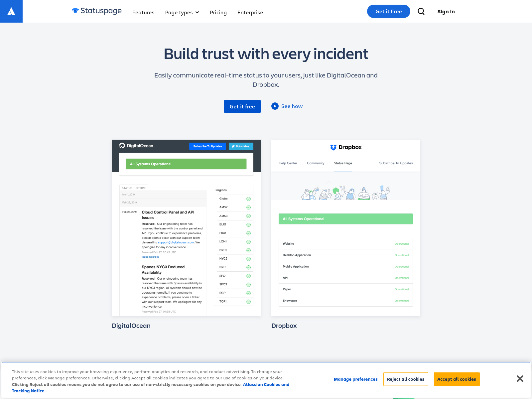Viewport: 532px width, 399px height.
Task: Expand the Page types dropdown
Action: [x=182, y=12]
